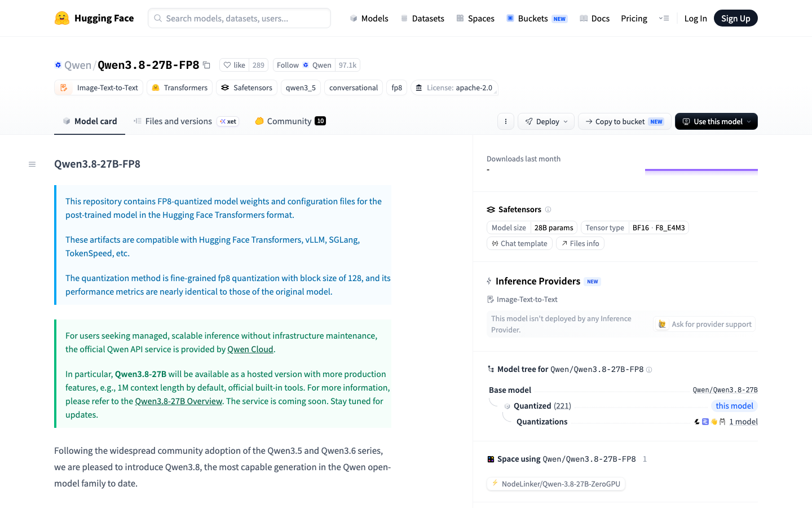The height and width of the screenshot is (508, 812).
Task: Go to Buckets in top navigation
Action: [x=536, y=18]
